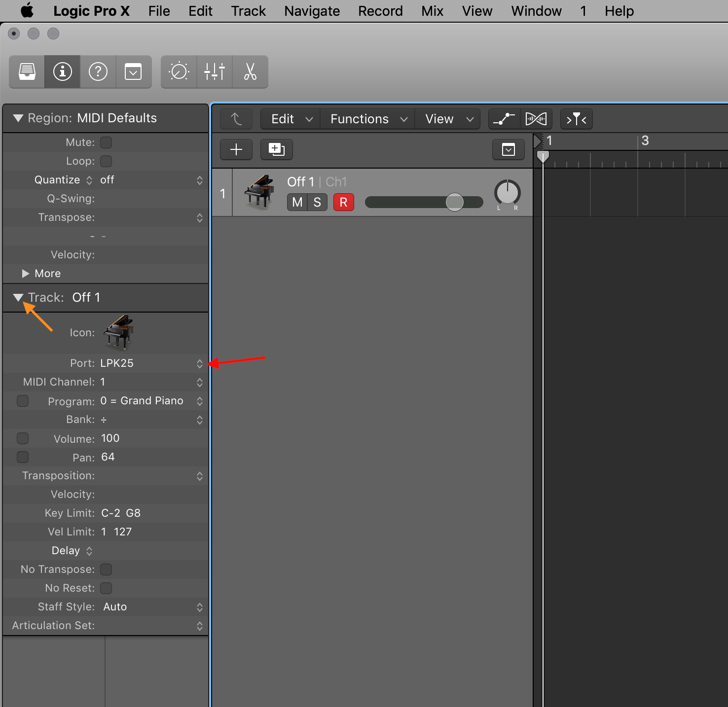Click the track volume slider knob
Image resolution: width=728 pixels, height=707 pixels.
click(454, 202)
